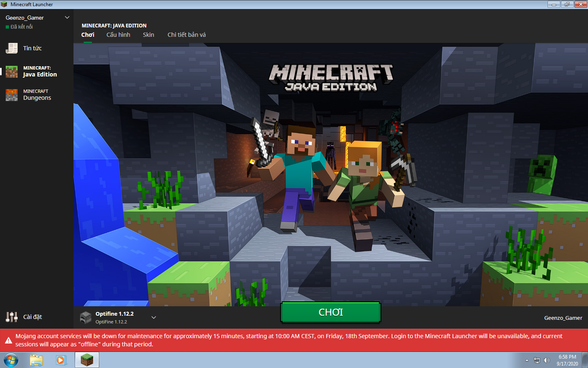Open the Skin tab
Image resolution: width=588 pixels, height=368 pixels.
[x=149, y=35]
